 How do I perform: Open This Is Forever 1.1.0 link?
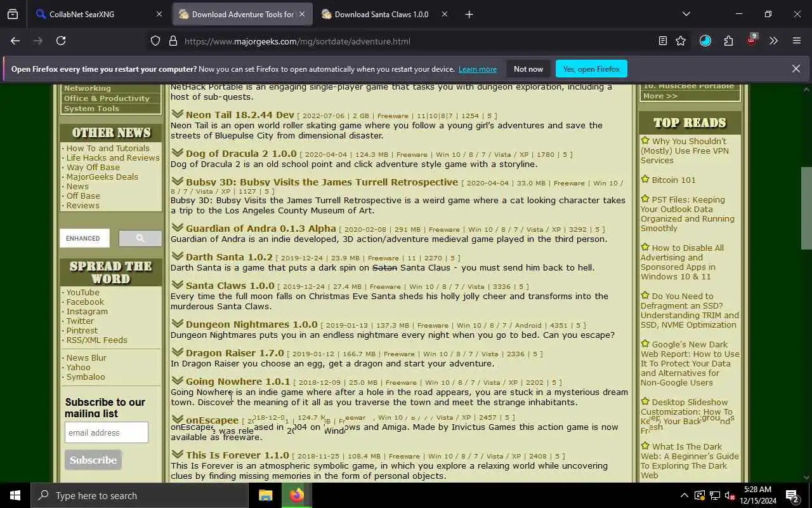[237, 455]
